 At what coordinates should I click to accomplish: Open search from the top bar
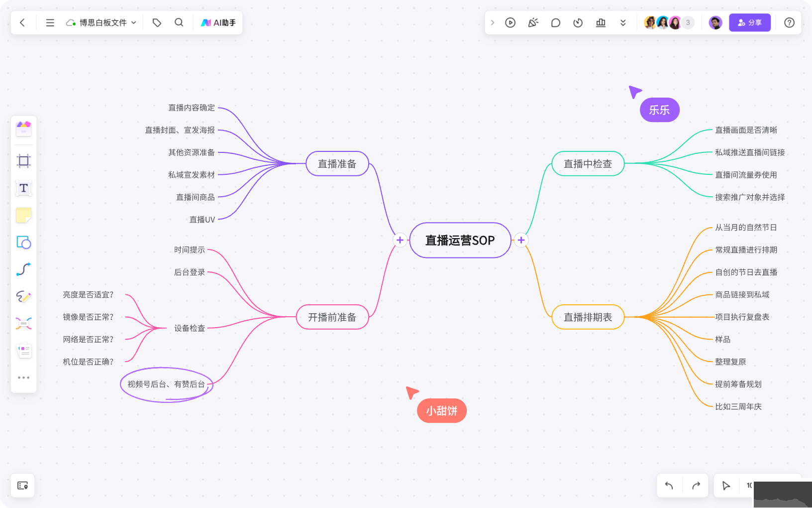[179, 22]
